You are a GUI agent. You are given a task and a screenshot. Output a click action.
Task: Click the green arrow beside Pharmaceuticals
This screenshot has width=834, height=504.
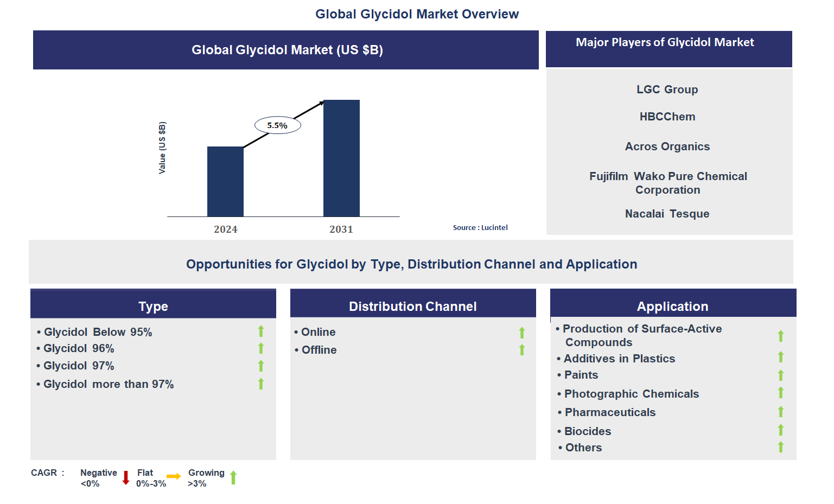[781, 412]
